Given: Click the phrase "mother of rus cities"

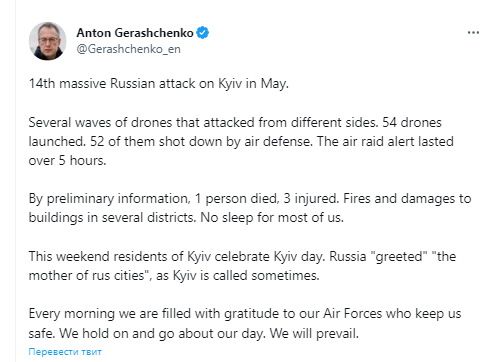Looking at the screenshot, I should pyautogui.click(x=86, y=276).
